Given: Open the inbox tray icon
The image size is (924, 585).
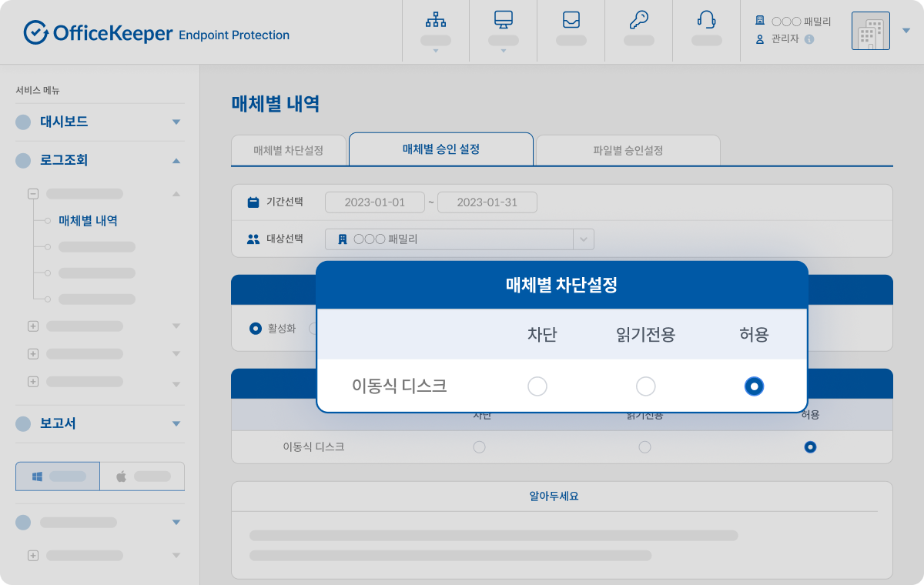Looking at the screenshot, I should pyautogui.click(x=571, y=20).
